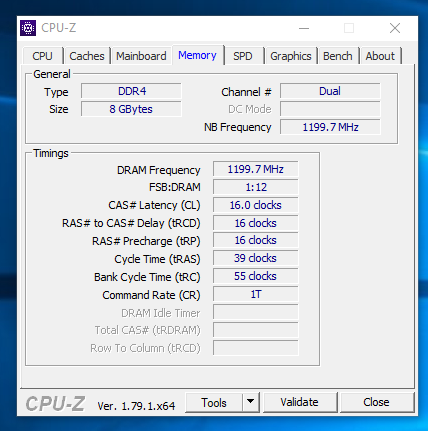Click the DRAM Frequency value field
428x431 pixels.
pos(256,169)
